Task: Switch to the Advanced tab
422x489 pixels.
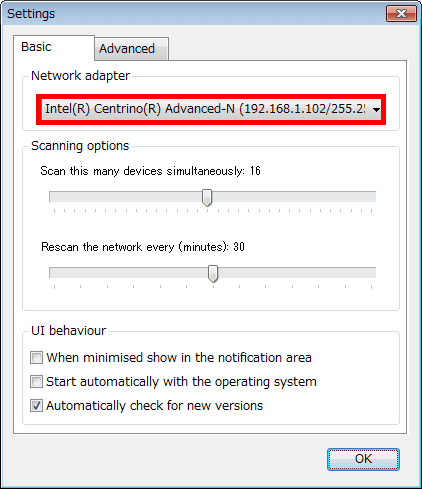Action: [132, 49]
